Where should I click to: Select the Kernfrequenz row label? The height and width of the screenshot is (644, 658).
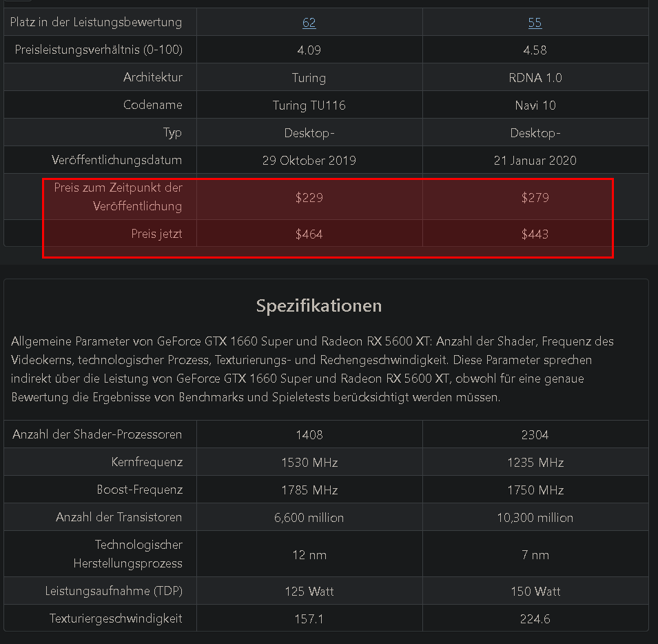tap(147, 462)
